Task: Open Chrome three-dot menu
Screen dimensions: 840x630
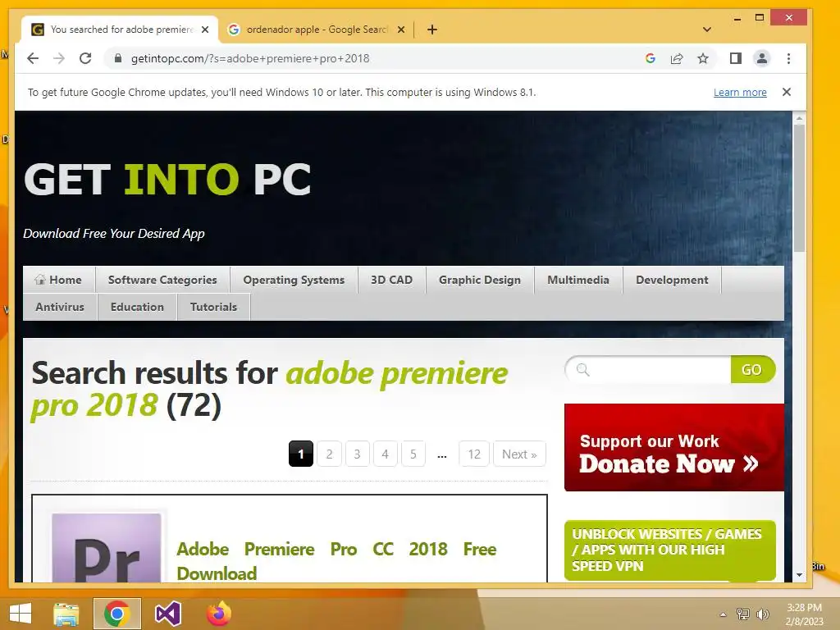Action: 788,58
